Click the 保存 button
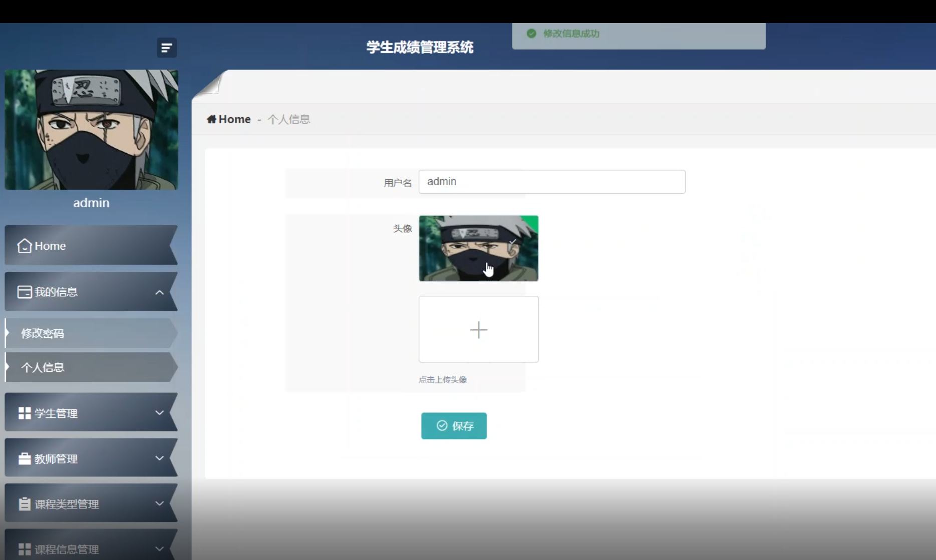The image size is (936, 560). pos(454,426)
